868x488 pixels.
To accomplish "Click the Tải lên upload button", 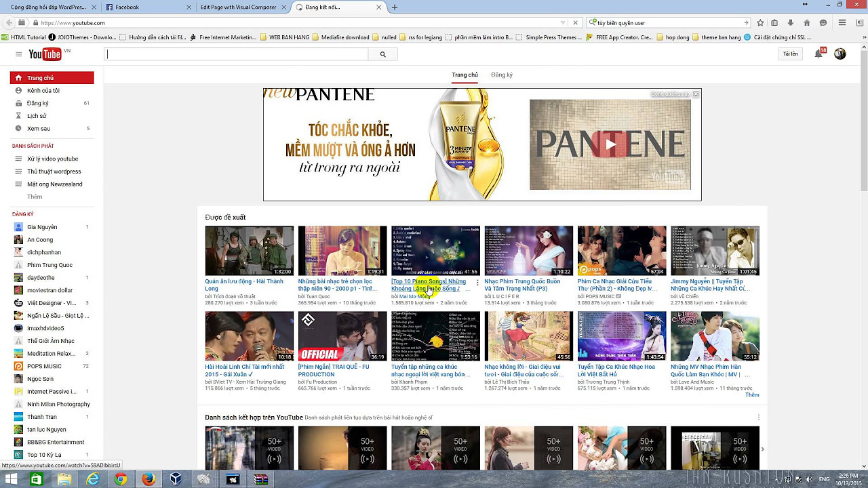I will (791, 54).
